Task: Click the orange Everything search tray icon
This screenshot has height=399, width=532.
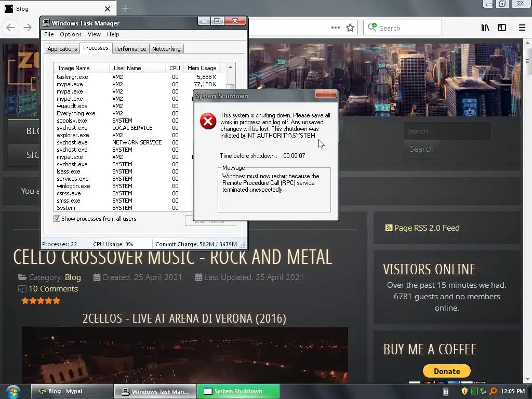Action: click(493, 392)
